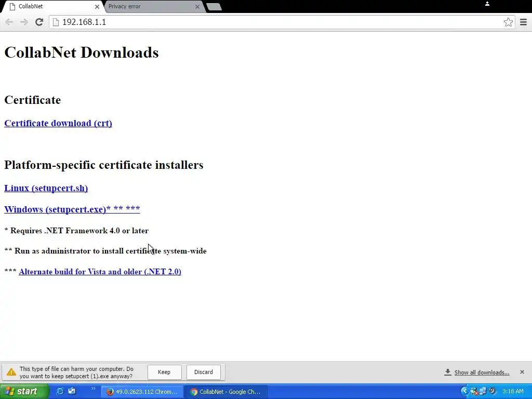Keep the setupcert (1).exe download
This screenshot has height=399, width=532.
tap(164, 372)
